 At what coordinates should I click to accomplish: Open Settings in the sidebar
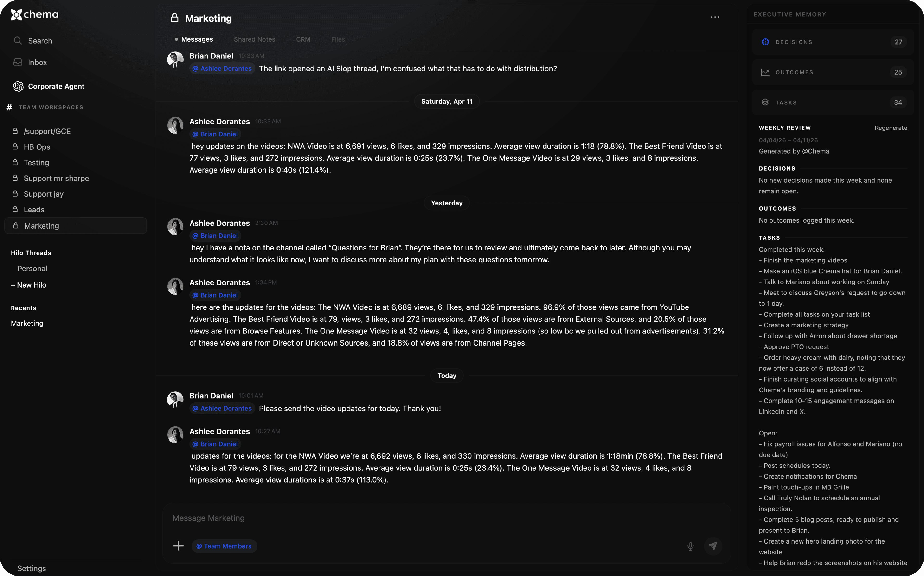point(32,568)
